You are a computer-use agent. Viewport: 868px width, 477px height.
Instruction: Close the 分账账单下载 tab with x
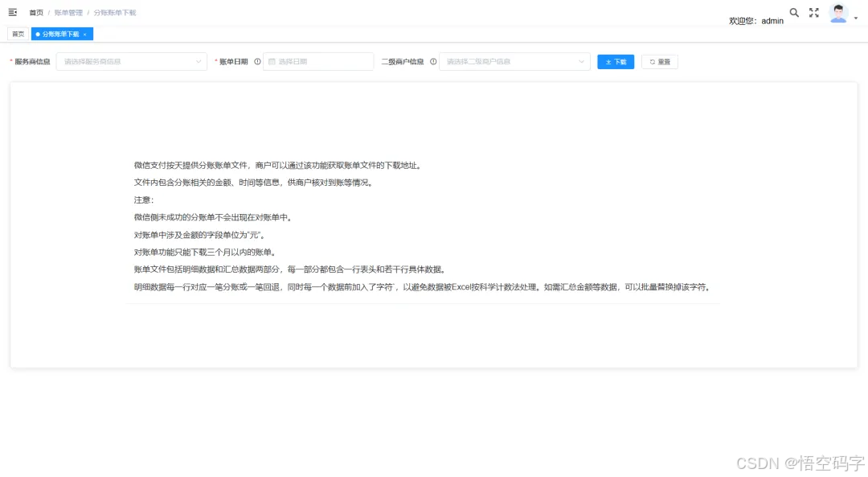click(84, 35)
